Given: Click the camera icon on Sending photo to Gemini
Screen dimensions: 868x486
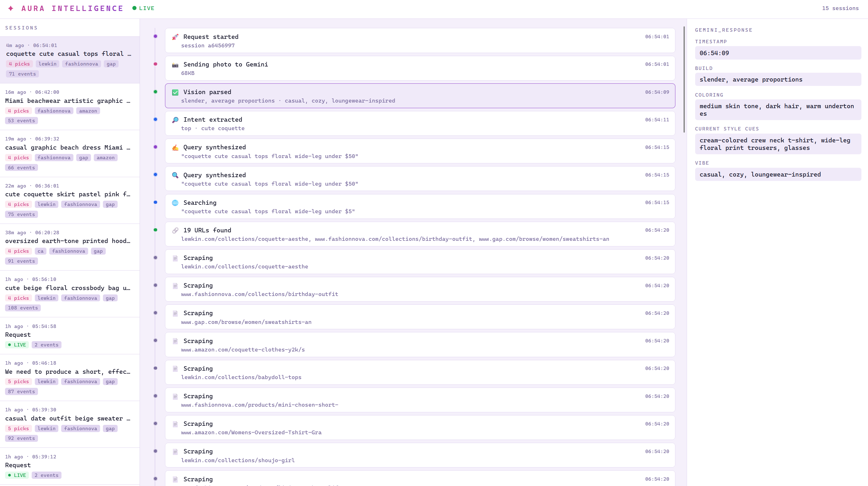Looking at the screenshot, I should pyautogui.click(x=175, y=65).
